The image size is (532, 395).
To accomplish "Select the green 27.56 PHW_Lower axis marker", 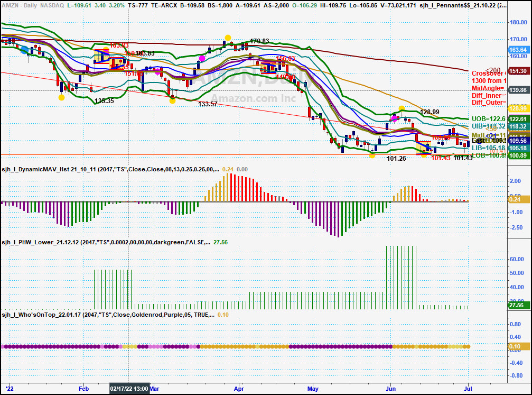I will (518, 305).
